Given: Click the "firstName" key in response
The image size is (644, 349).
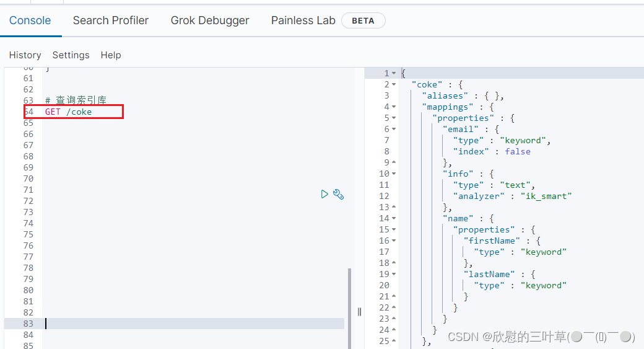Looking at the screenshot, I should pyautogui.click(x=492, y=241).
